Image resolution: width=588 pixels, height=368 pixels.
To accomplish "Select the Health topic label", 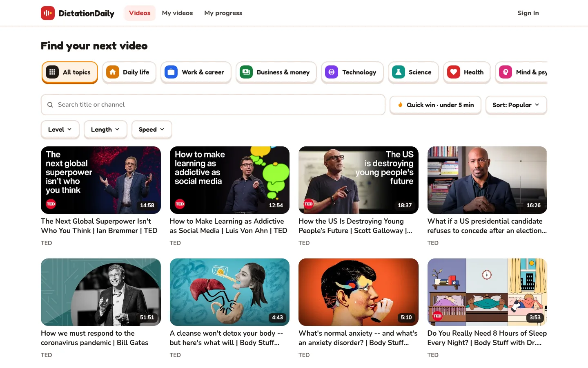I will [x=474, y=72].
